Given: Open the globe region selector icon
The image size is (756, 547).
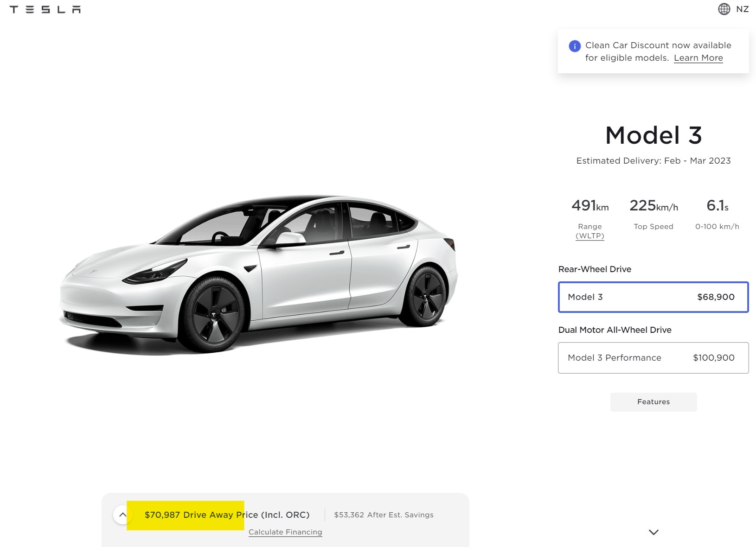Looking at the screenshot, I should 724,9.
